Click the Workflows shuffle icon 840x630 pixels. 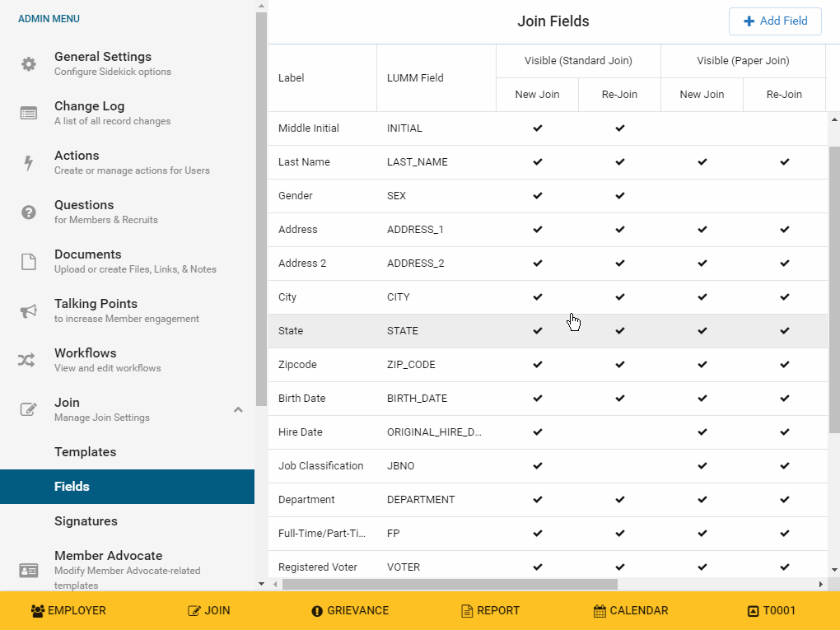point(27,361)
